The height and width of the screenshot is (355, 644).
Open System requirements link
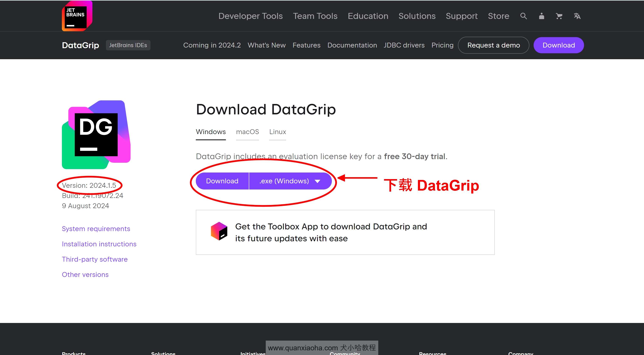tap(96, 229)
